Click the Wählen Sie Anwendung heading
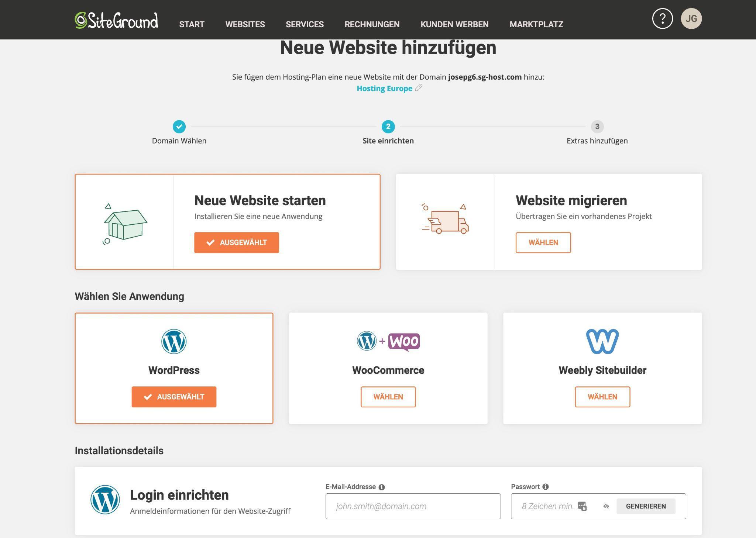756x538 pixels. (x=129, y=296)
